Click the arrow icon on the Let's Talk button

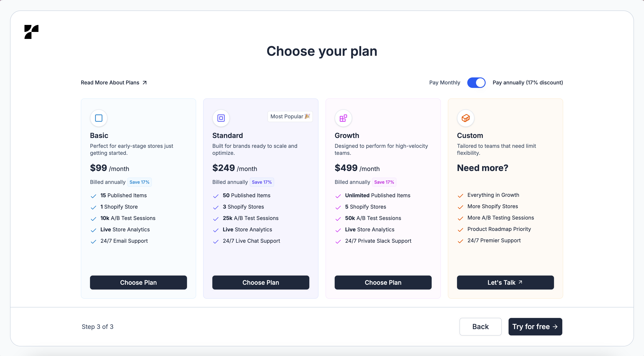521,282
